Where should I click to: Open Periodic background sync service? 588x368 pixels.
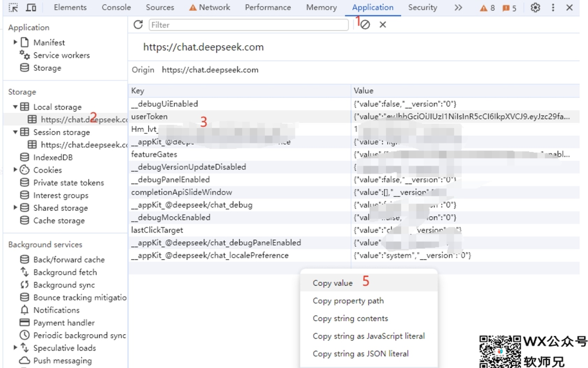click(79, 335)
